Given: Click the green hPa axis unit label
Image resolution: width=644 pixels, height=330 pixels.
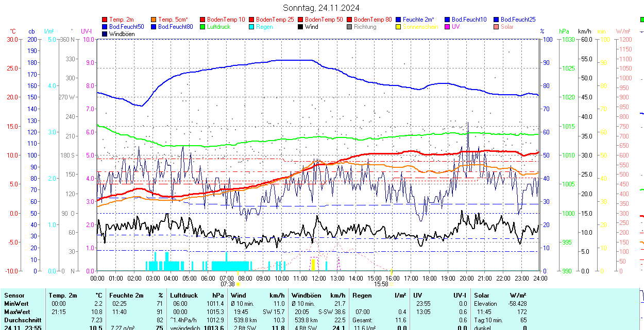Looking at the screenshot, I should click(565, 31).
